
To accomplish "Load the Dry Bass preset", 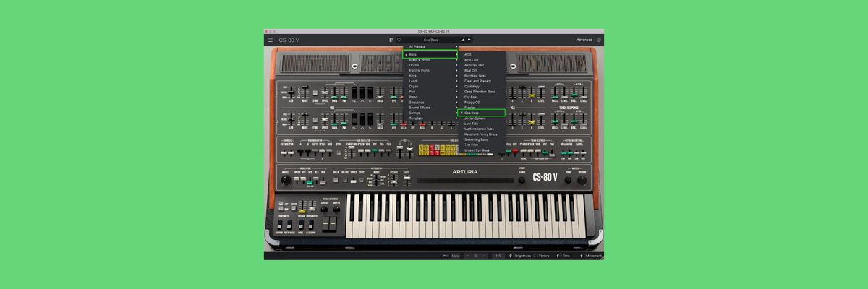I will coord(481,97).
